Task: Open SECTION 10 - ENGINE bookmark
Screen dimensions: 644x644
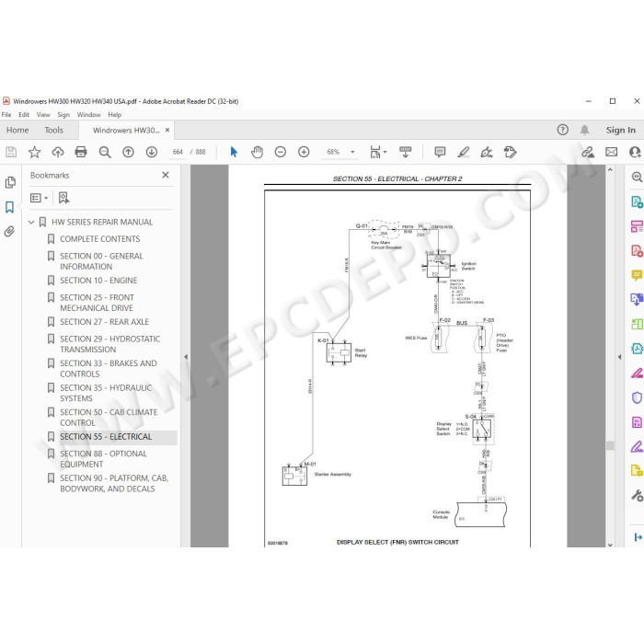Action: click(x=98, y=281)
